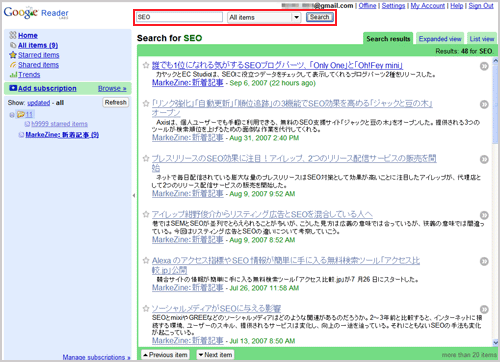Image resolution: width=500 pixels, height=362 pixels.
Task: Star the article dated Aug 31, 2007 2:40 PM
Action: [x=146, y=104]
